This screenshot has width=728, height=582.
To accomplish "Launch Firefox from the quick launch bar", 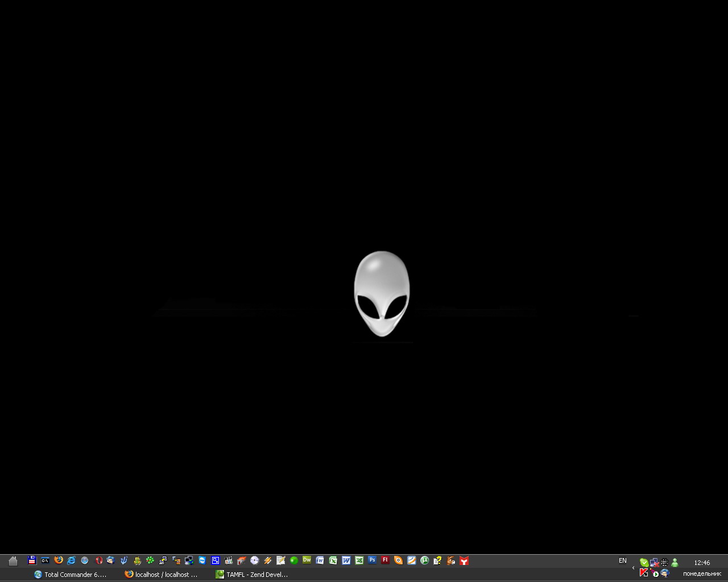I will [59, 560].
